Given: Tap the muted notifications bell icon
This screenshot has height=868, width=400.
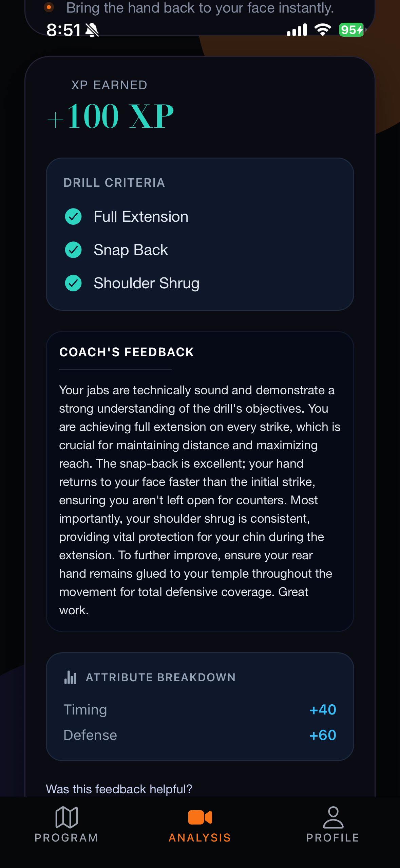Looking at the screenshot, I should point(92,30).
